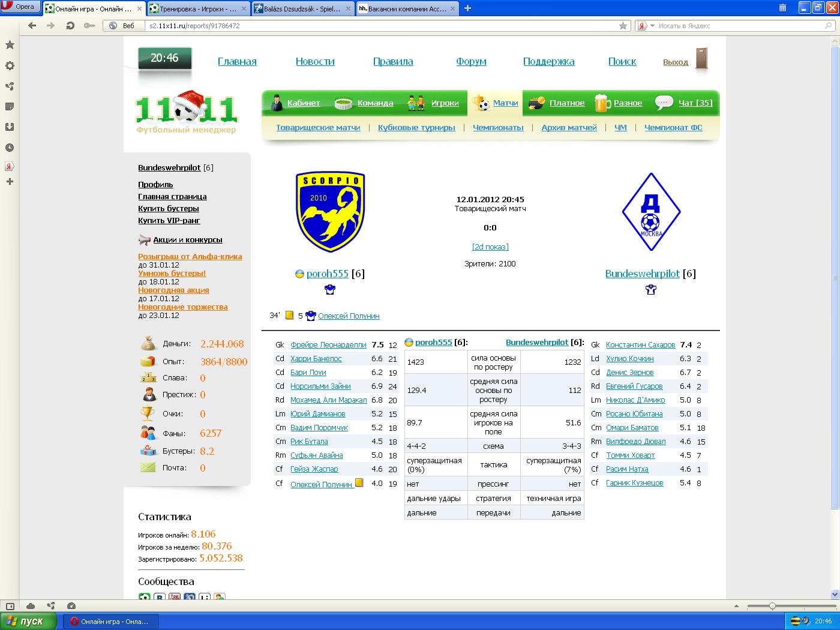Image resolution: width=840 pixels, height=630 pixels.
Task: Click the closed tabs trash icon
Action: pyautogui.click(x=782, y=8)
